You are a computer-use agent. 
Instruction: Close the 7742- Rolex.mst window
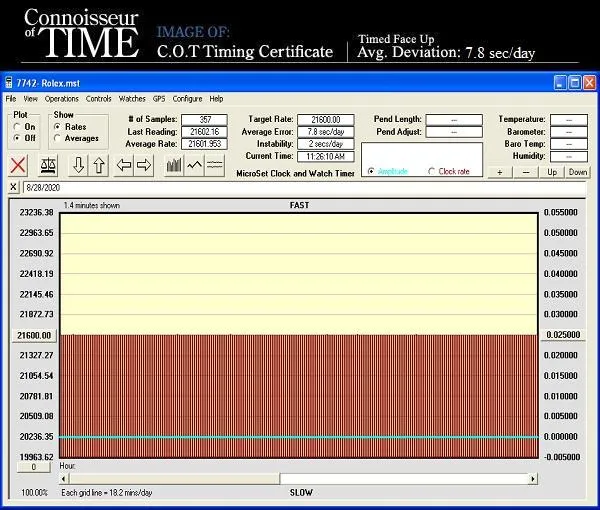coord(589,83)
